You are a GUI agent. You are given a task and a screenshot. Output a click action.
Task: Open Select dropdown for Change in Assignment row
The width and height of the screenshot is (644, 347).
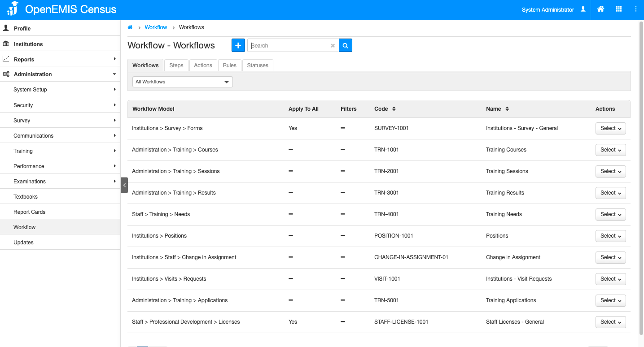tap(611, 257)
